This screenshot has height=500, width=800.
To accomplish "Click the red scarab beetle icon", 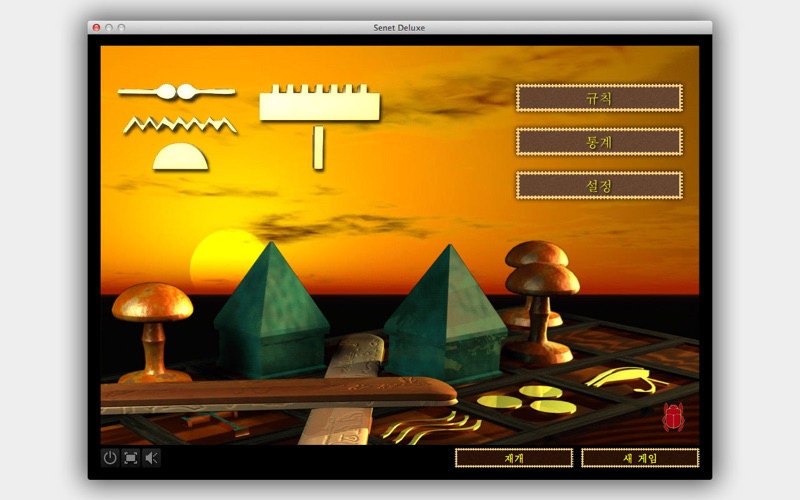I will 673,417.
